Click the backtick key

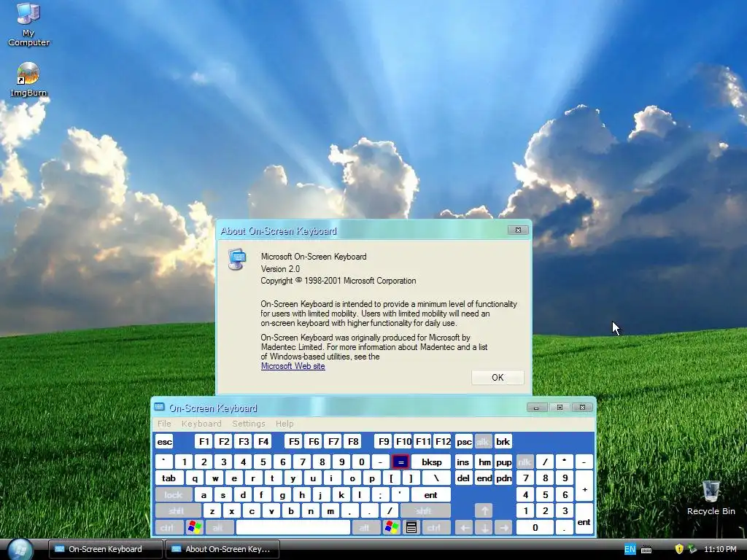(x=164, y=462)
